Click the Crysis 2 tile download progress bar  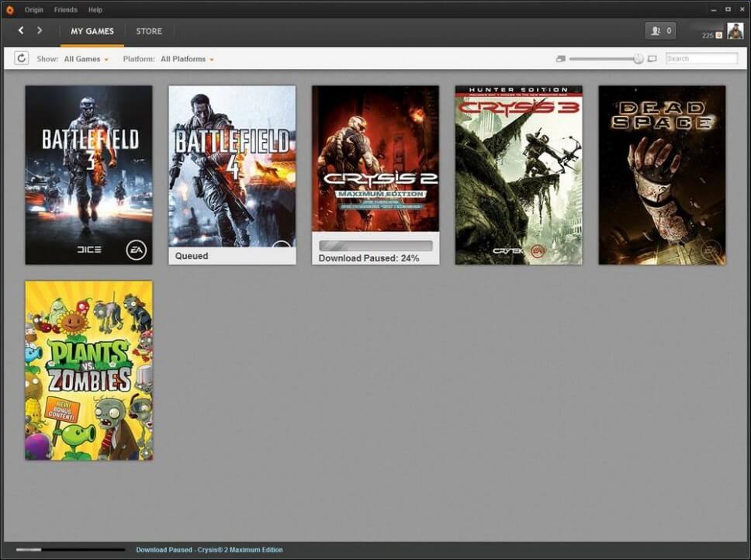(375, 246)
